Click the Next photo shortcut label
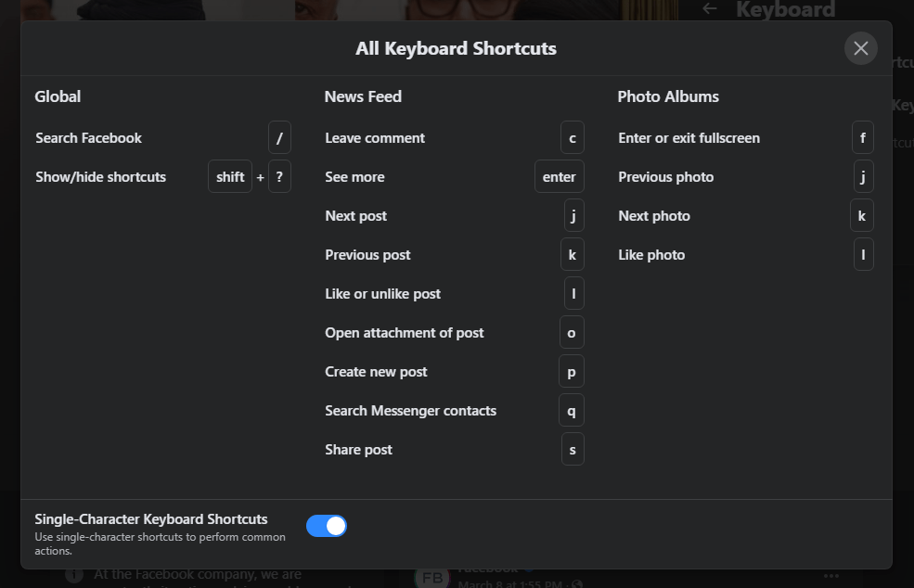Image resolution: width=914 pixels, height=588 pixels. (x=654, y=216)
